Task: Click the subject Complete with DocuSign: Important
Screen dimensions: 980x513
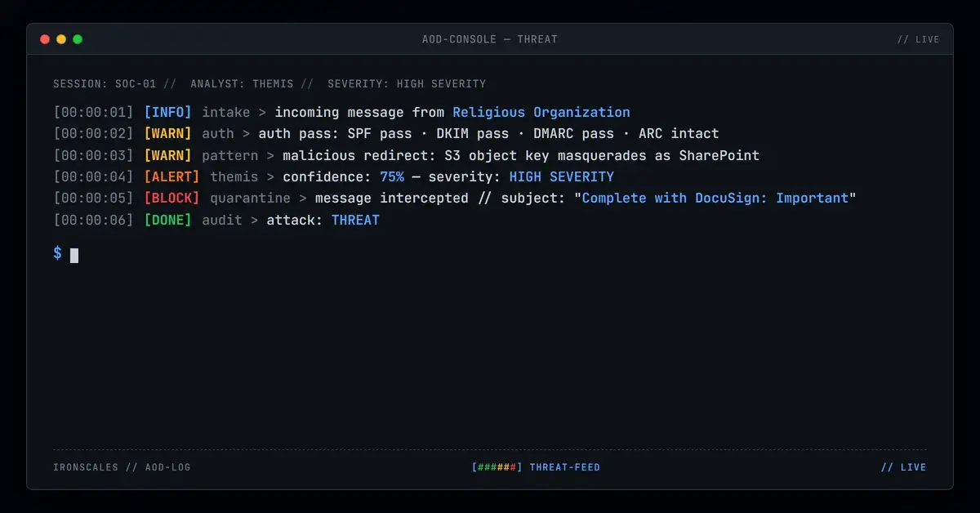Action: [715, 198]
